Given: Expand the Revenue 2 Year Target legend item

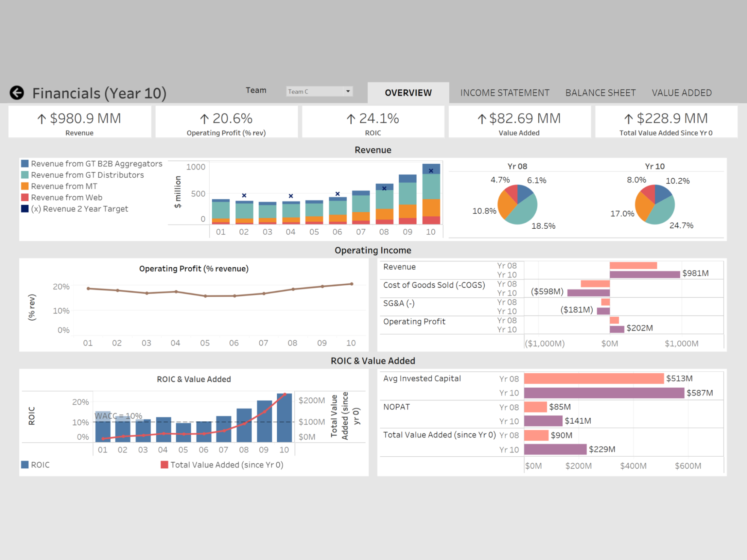Looking at the screenshot, I should 79,209.
